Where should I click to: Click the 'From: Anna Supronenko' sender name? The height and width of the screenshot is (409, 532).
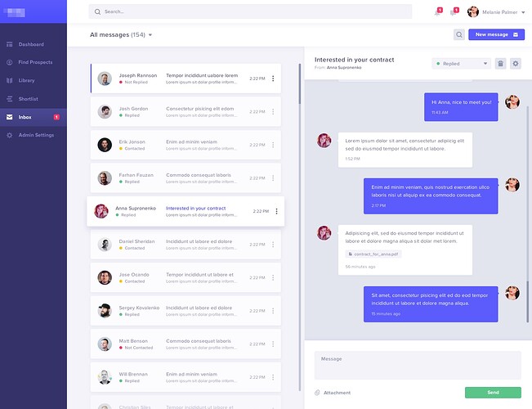coord(344,68)
